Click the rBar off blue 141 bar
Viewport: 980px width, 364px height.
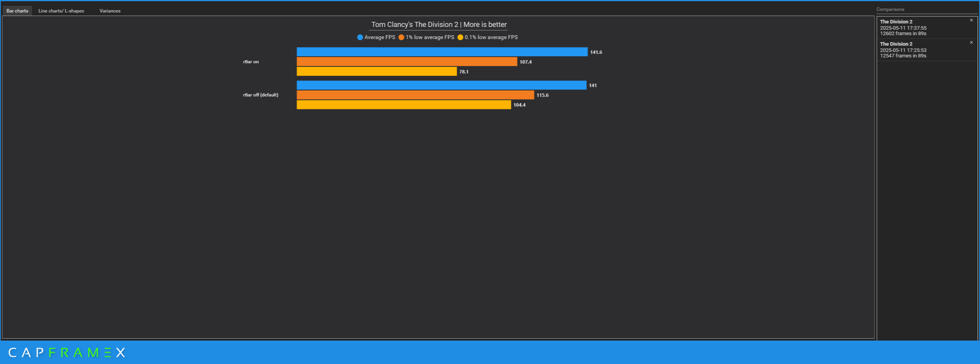click(441, 85)
